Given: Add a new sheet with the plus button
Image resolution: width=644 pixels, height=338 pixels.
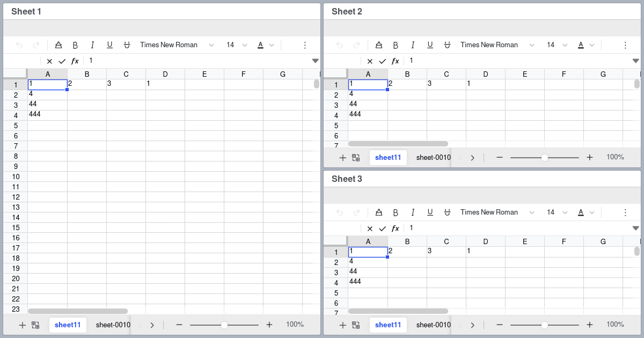Looking at the screenshot, I should pyautogui.click(x=22, y=325).
